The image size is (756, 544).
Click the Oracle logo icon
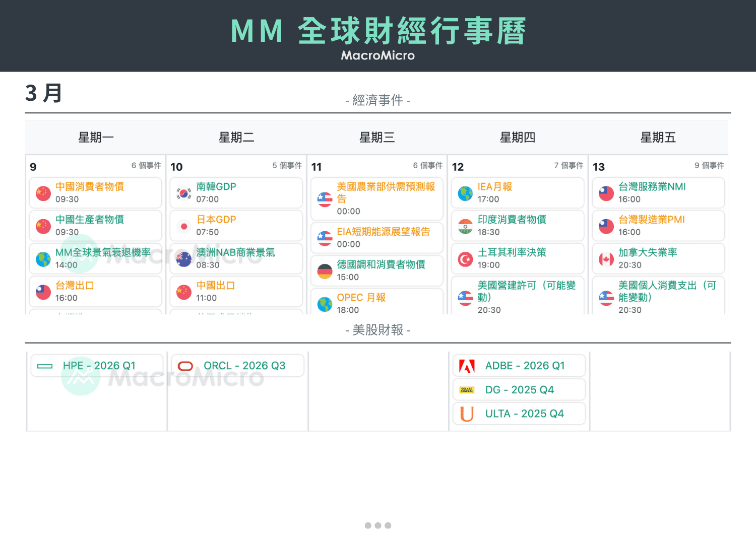click(185, 366)
